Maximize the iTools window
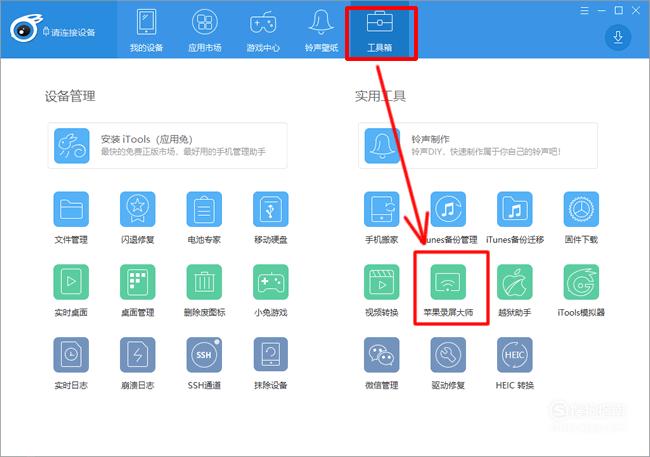650x457 pixels. point(618,10)
